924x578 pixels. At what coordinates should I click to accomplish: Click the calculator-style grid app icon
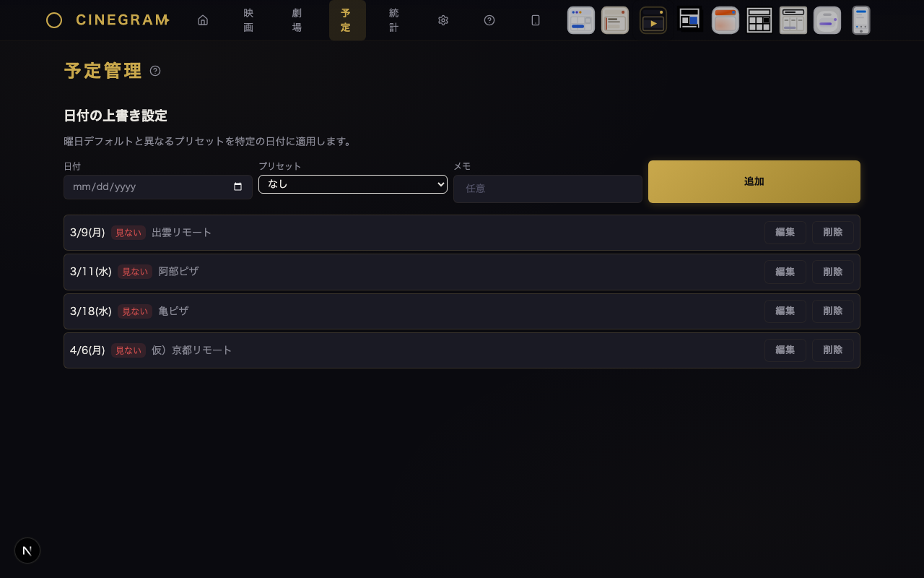click(759, 20)
